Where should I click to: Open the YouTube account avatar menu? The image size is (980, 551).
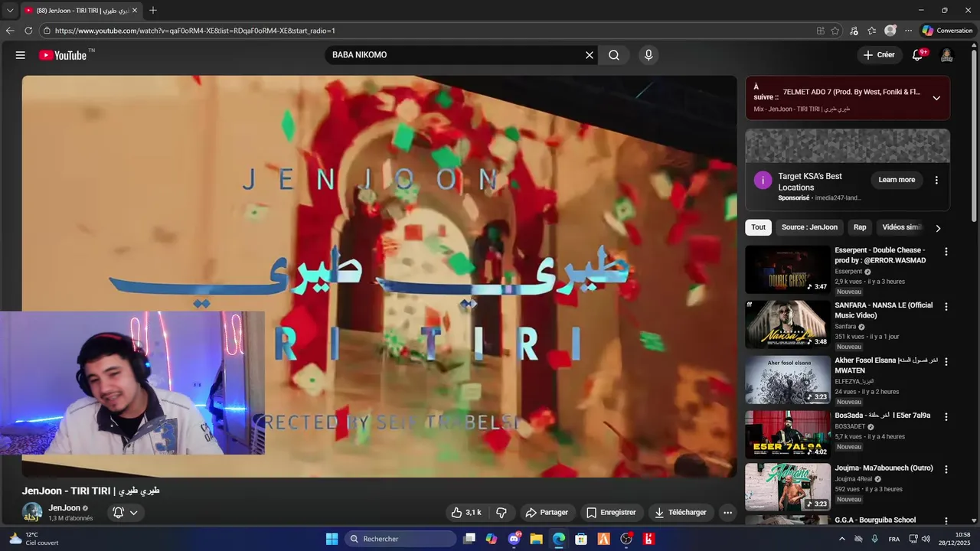pyautogui.click(x=946, y=55)
